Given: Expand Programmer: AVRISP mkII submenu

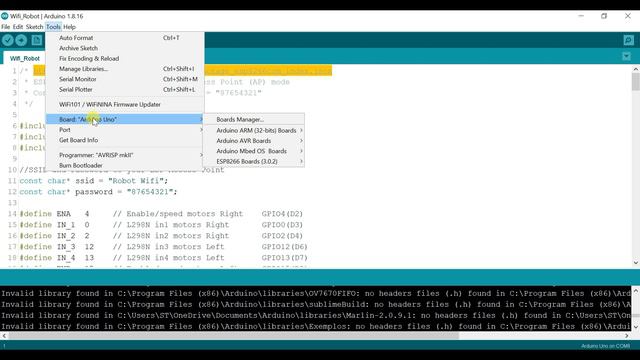Looking at the screenshot, I should [x=125, y=155].
